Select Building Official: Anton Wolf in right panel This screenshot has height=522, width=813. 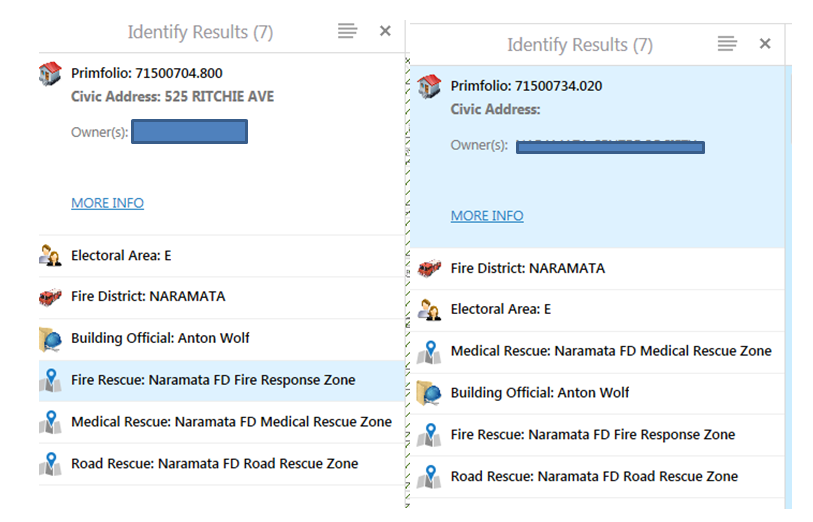coord(597,393)
